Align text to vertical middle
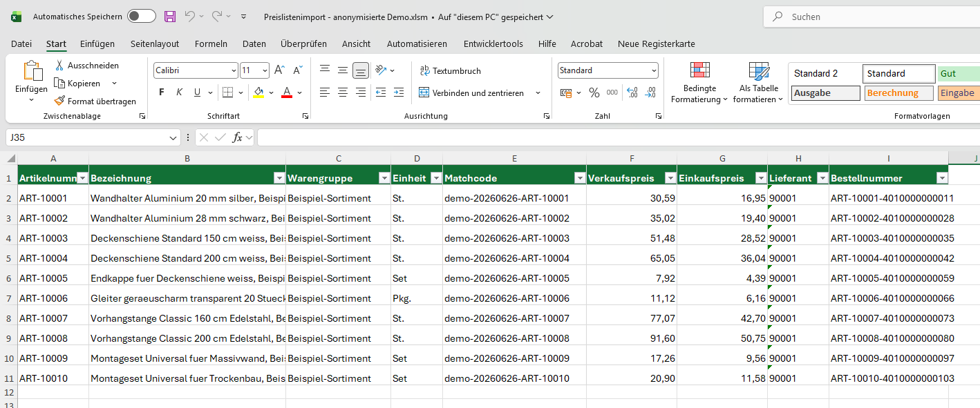The height and width of the screenshot is (408, 980). click(343, 70)
